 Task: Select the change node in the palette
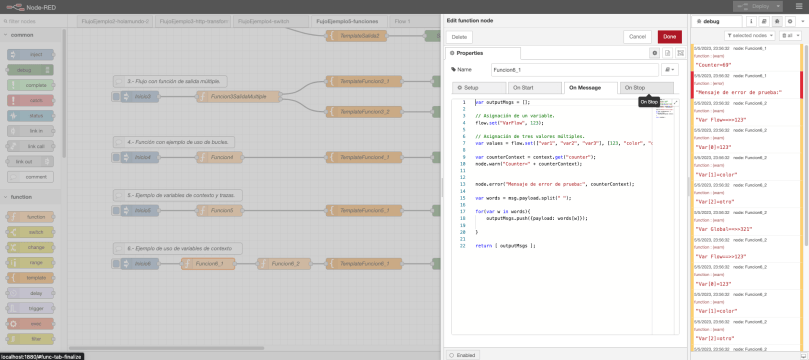point(31,248)
